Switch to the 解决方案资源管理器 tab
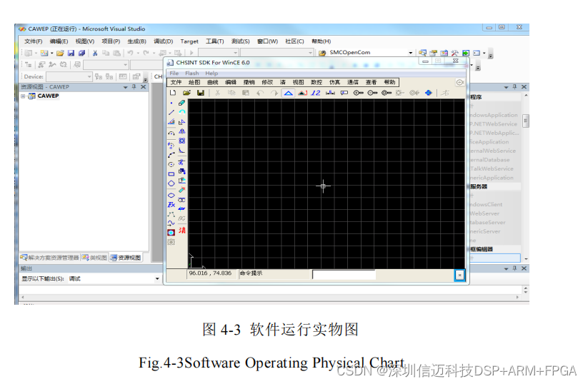 49,258
